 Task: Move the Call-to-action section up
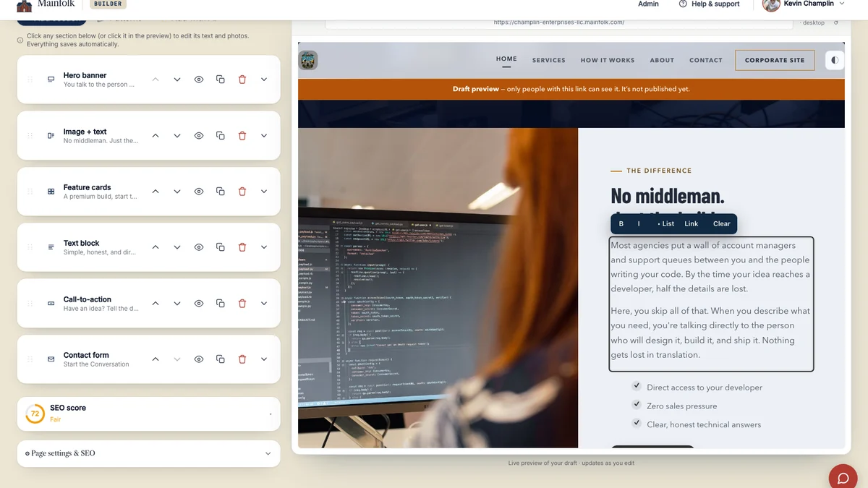pyautogui.click(x=156, y=304)
